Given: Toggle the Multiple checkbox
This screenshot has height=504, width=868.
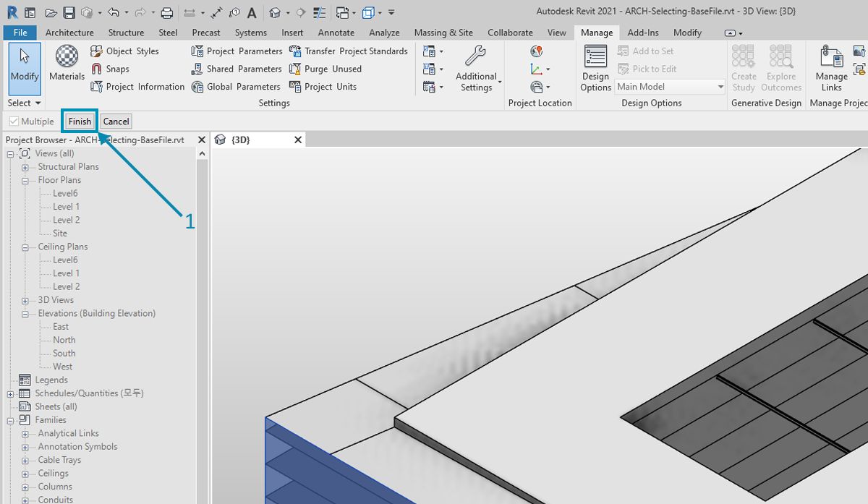Looking at the screenshot, I should [x=14, y=121].
